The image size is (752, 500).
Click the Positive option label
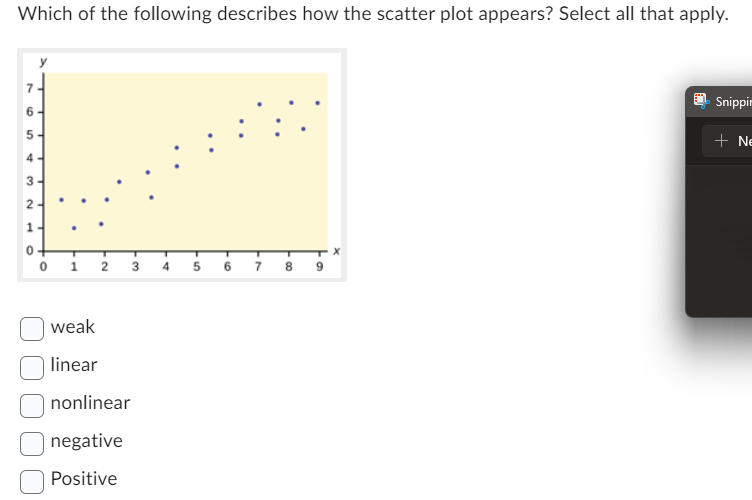pyautogui.click(x=84, y=478)
